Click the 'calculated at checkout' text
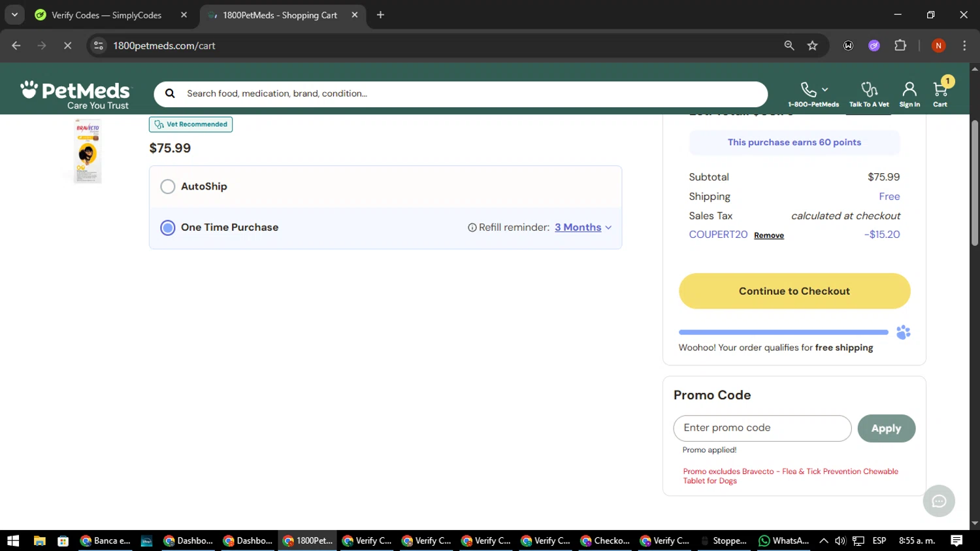This screenshot has width=980, height=551. click(845, 216)
